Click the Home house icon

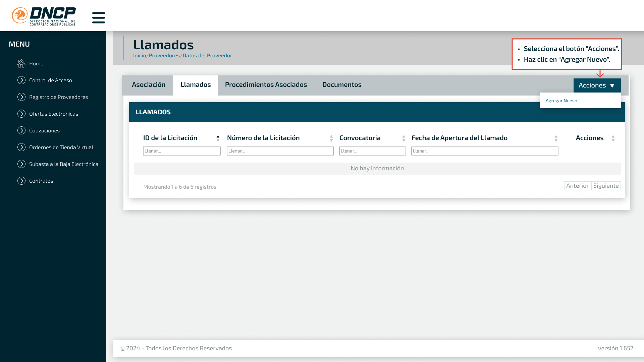pyautogui.click(x=21, y=63)
